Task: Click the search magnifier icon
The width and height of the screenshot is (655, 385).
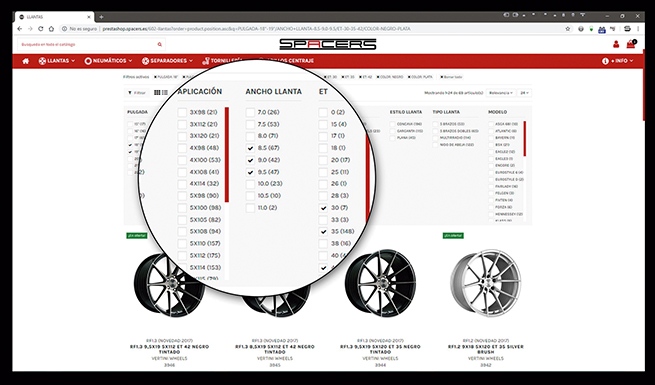Action: pyautogui.click(x=160, y=44)
